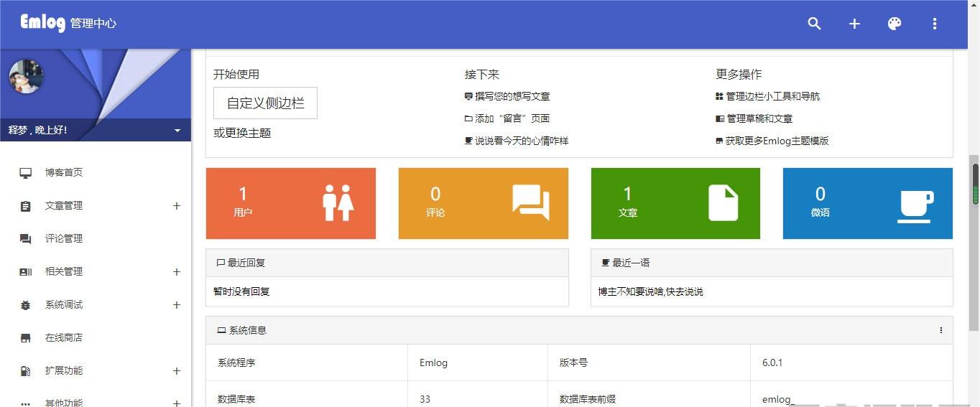The image size is (980, 407).
Task: Open 评论管理 in sidebar
Action: [64, 238]
